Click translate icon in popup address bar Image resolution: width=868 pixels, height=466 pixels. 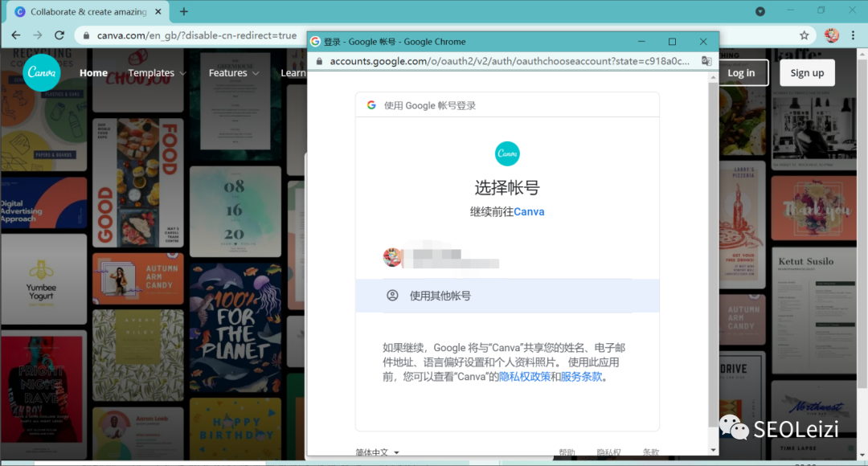click(x=706, y=61)
